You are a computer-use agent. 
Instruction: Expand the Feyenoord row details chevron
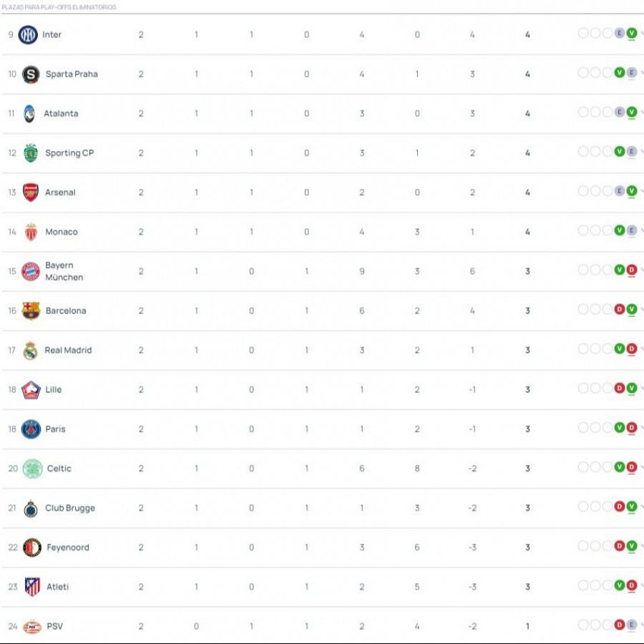[641, 547]
